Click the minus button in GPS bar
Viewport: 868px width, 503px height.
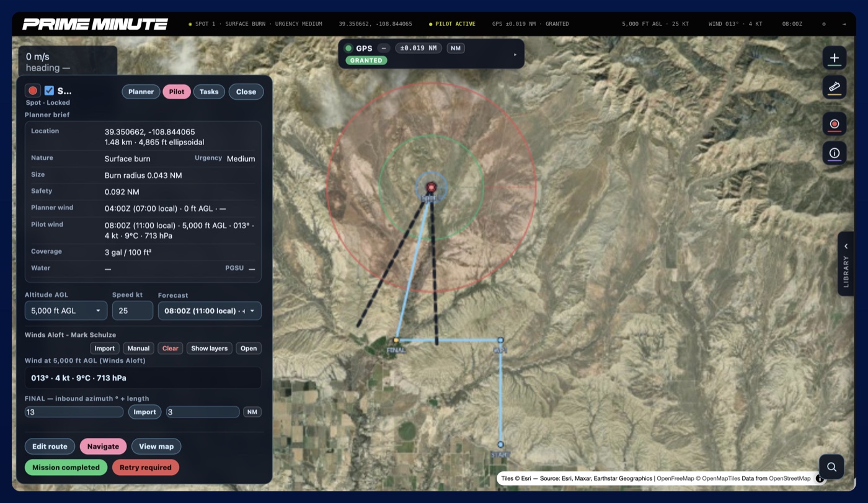(384, 48)
